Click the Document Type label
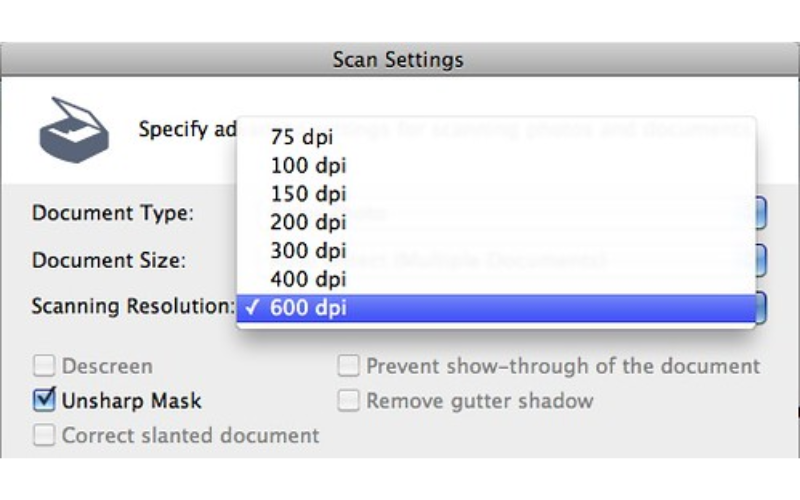800x500 pixels. pos(113,213)
